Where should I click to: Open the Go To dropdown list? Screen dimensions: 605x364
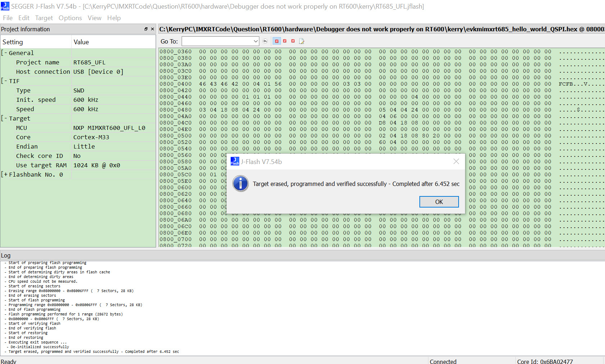coord(255,41)
